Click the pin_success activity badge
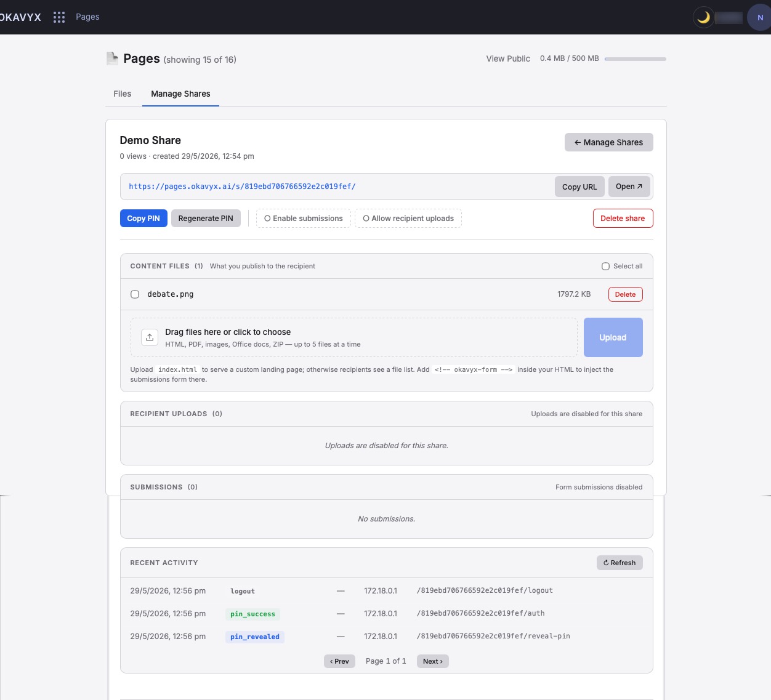 pyautogui.click(x=252, y=614)
